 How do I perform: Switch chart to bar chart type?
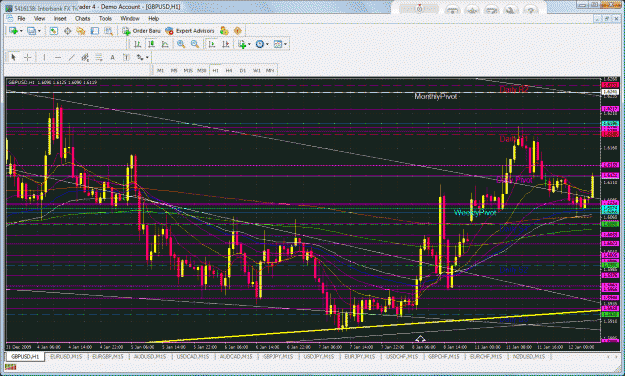coord(138,44)
